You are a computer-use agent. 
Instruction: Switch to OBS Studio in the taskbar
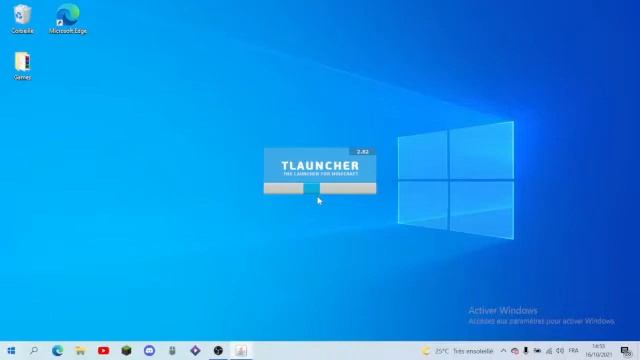[218, 351]
